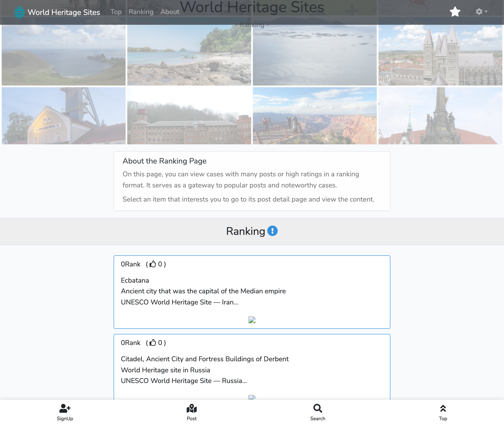Go to the Top nav item
Viewport: 504px width, 427px height.
(116, 12)
